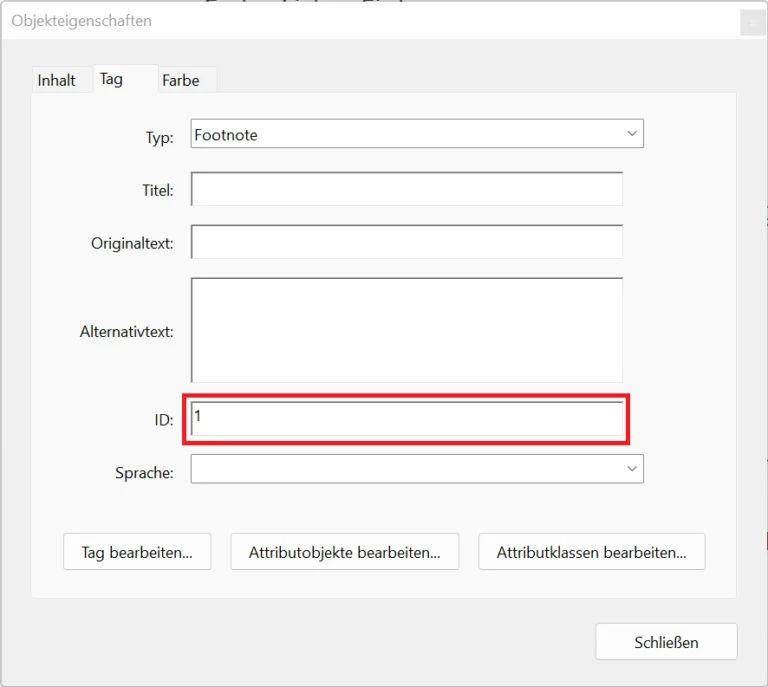This screenshot has height=687, width=768.
Task: Click the Titel label text
Action: click(x=157, y=190)
